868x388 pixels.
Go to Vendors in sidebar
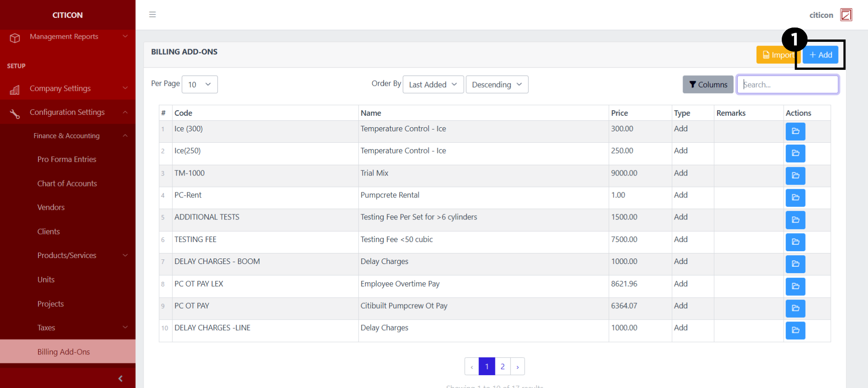tap(51, 208)
